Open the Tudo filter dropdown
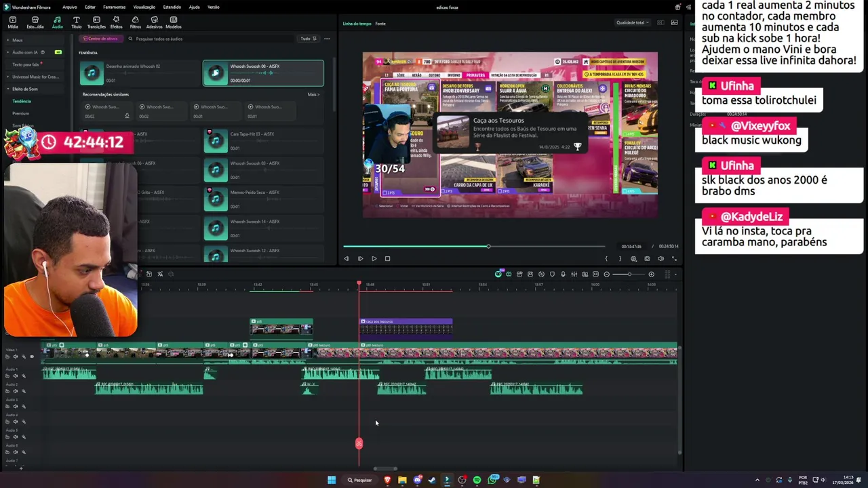 point(309,39)
